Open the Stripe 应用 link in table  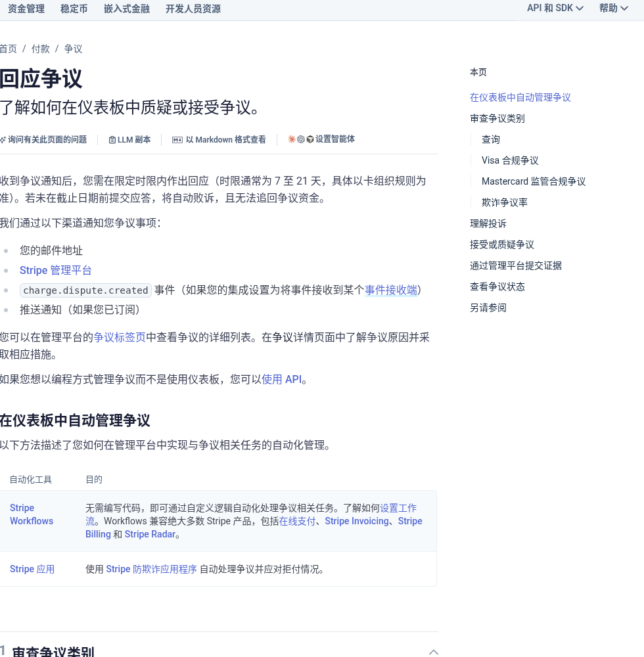point(32,569)
